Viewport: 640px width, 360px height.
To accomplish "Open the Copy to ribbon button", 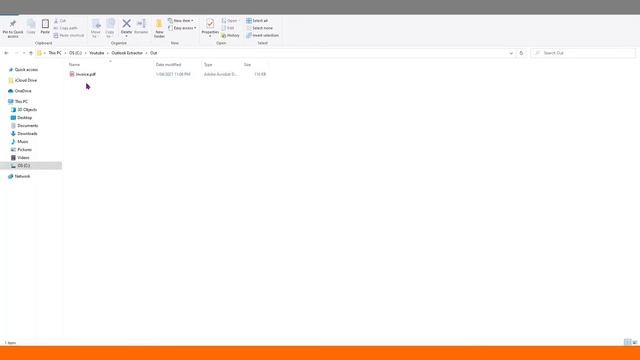I will click(110, 29).
